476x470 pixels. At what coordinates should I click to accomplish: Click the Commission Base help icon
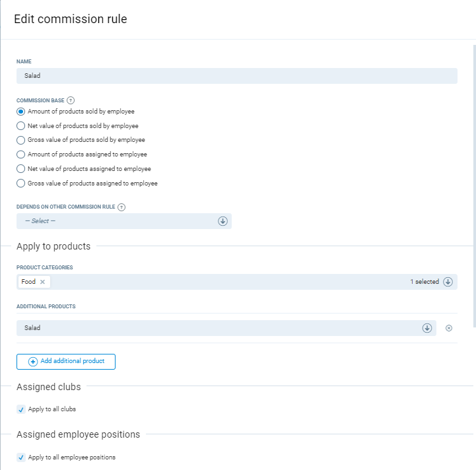click(x=71, y=100)
